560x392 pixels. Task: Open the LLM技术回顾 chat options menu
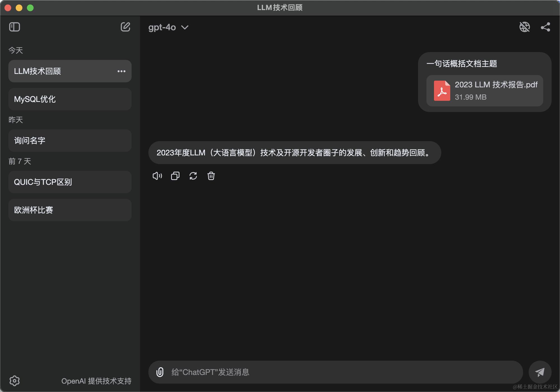click(122, 71)
